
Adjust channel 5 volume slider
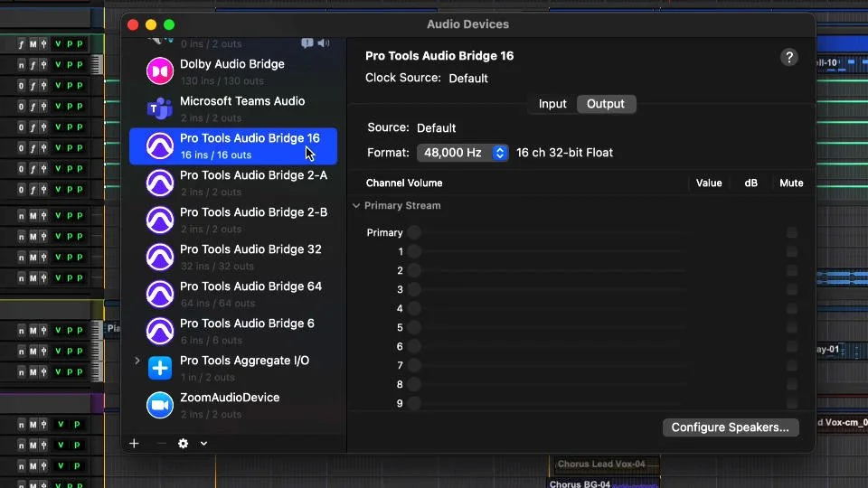point(548,327)
